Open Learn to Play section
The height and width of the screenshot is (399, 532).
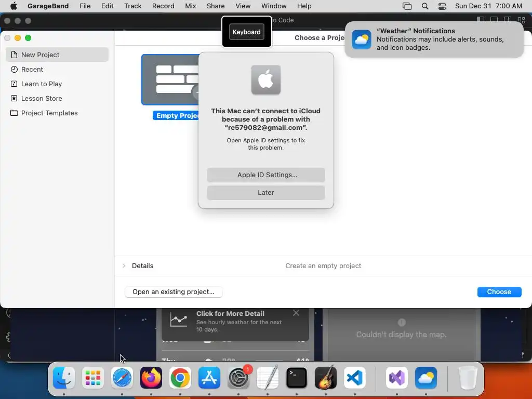(57, 84)
